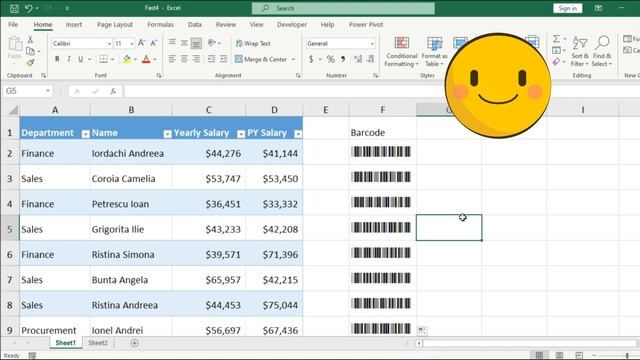Align text to the bottom

point(196,42)
